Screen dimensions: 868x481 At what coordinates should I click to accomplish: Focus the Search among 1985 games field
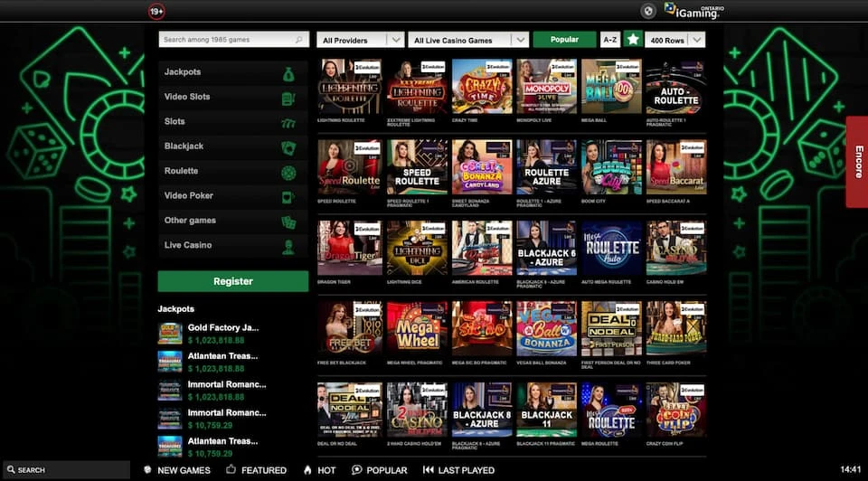[233, 39]
